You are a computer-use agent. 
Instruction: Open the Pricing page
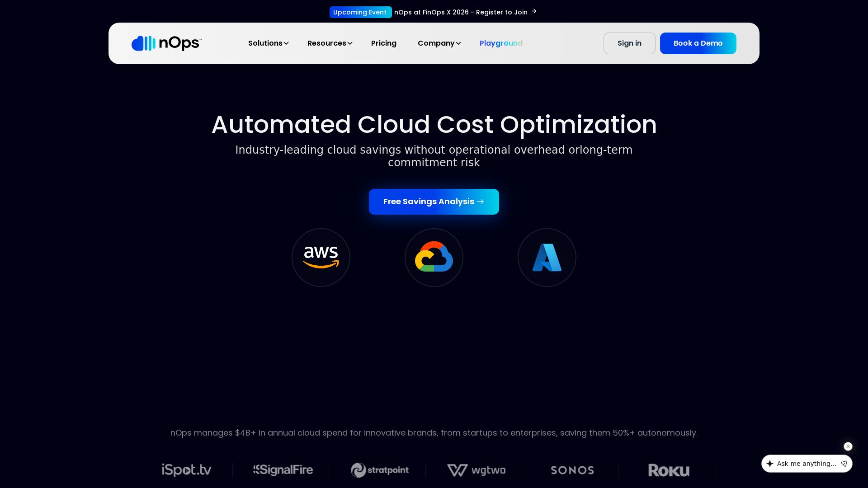pyautogui.click(x=384, y=43)
